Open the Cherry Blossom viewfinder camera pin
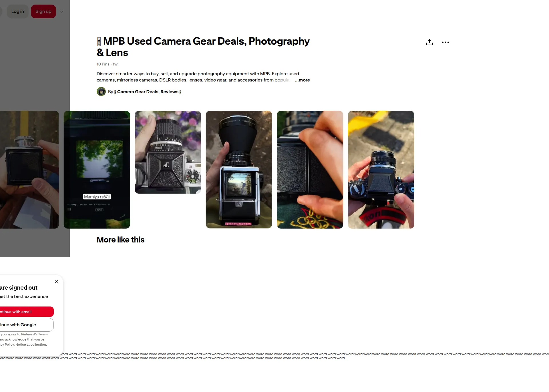Screen dimensions: 549x392 [x=239, y=170]
